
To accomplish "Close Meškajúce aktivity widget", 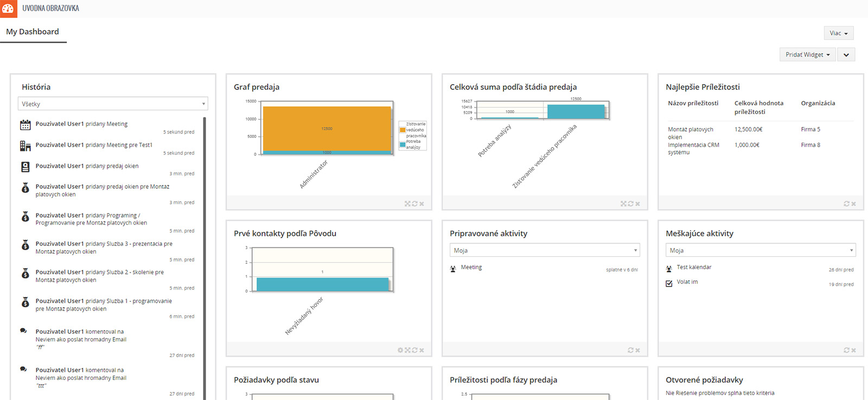I will (x=853, y=351).
